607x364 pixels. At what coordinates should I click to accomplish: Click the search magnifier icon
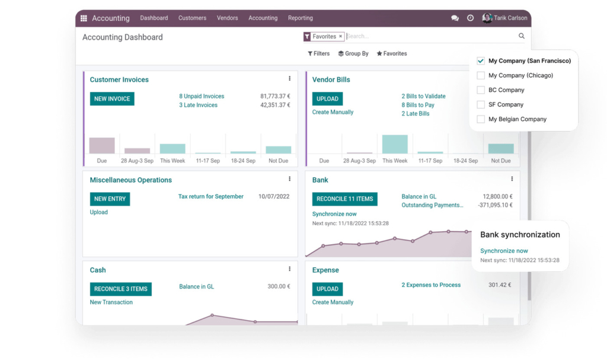coord(521,36)
